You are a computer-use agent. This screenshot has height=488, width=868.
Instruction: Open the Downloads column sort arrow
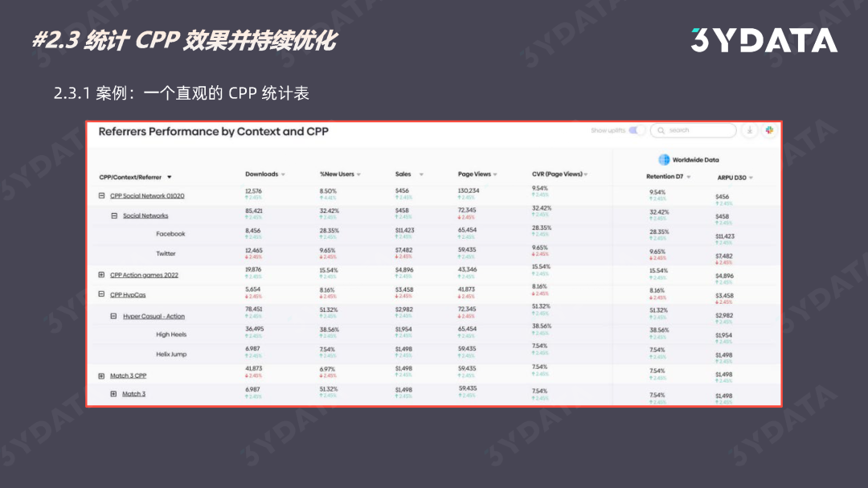[283, 174]
